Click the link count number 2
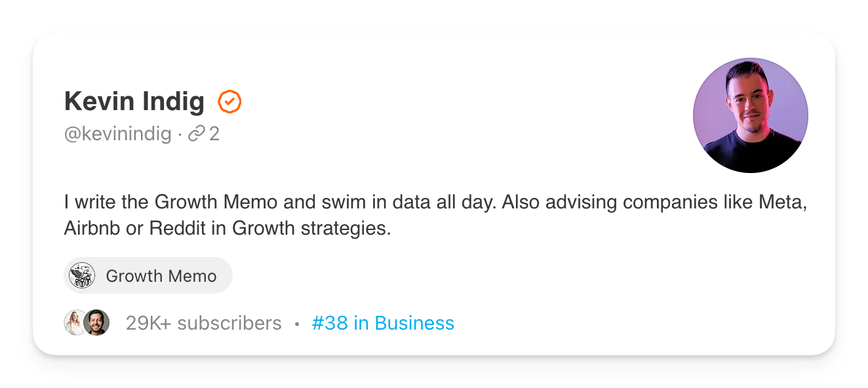Image resolution: width=868 pixels, height=388 pixels. pos(214,134)
